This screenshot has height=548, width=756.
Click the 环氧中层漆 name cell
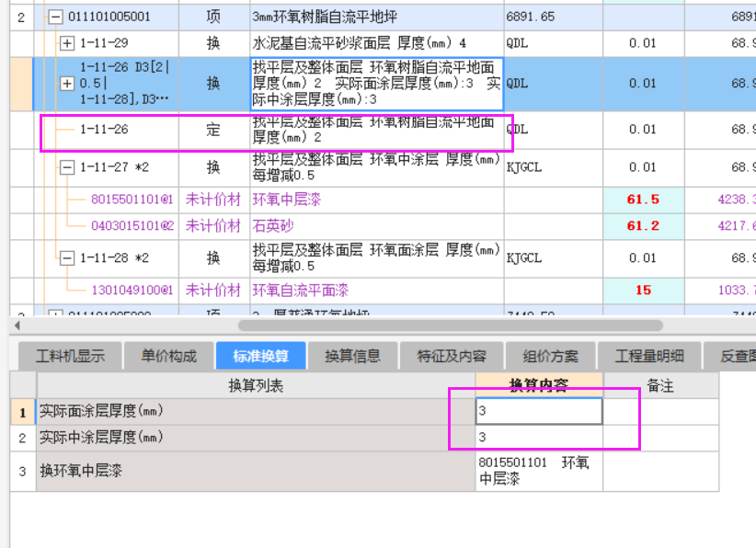(377, 200)
